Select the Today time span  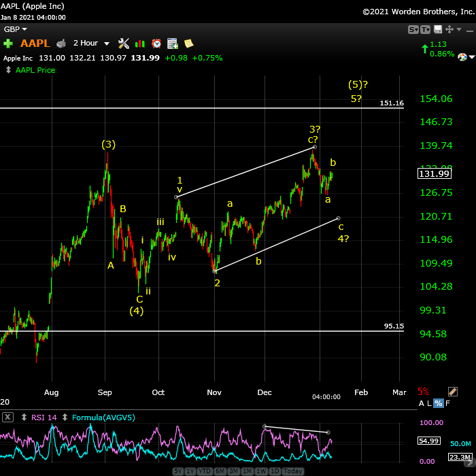coord(292,471)
